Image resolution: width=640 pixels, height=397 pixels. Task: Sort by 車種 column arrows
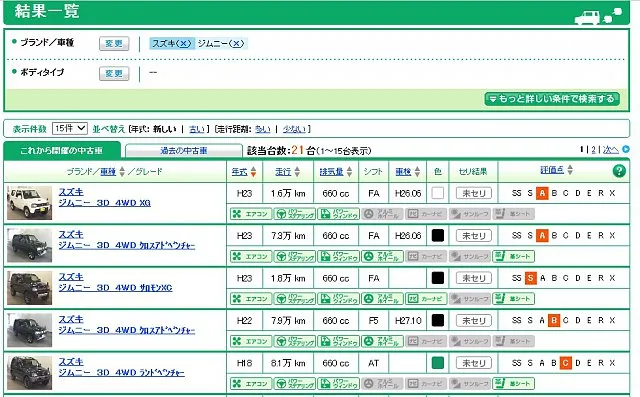point(122,172)
